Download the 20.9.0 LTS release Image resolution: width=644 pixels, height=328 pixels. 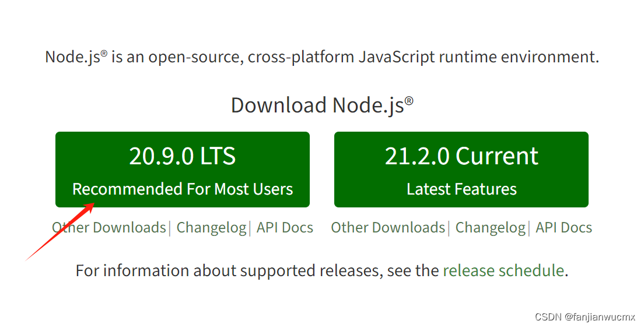tap(183, 170)
